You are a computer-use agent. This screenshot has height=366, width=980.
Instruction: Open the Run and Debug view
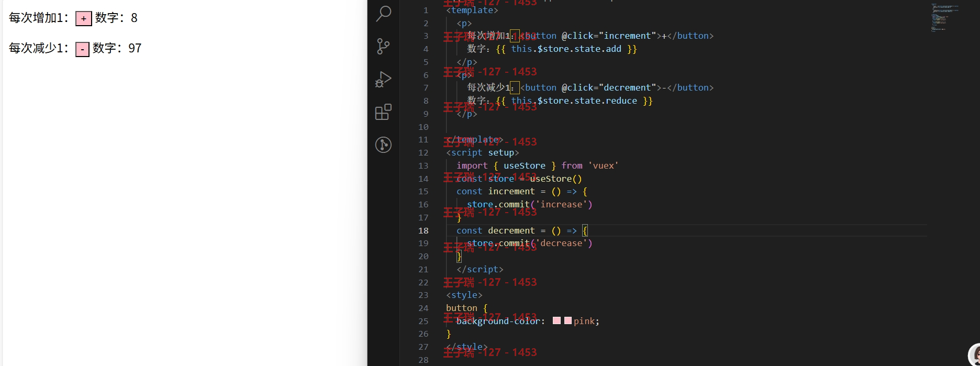click(384, 80)
